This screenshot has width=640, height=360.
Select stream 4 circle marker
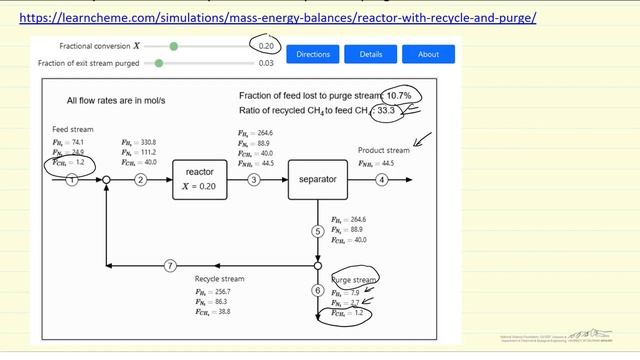(382, 180)
